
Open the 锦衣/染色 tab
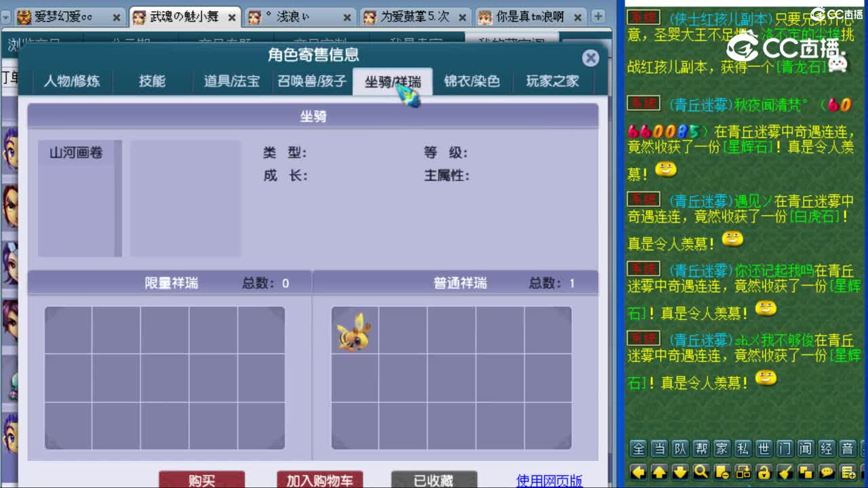[x=472, y=81]
